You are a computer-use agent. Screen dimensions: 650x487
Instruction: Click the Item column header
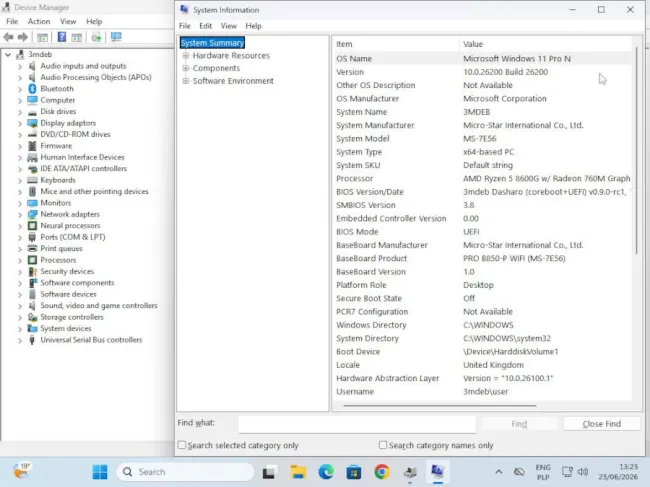(395, 44)
